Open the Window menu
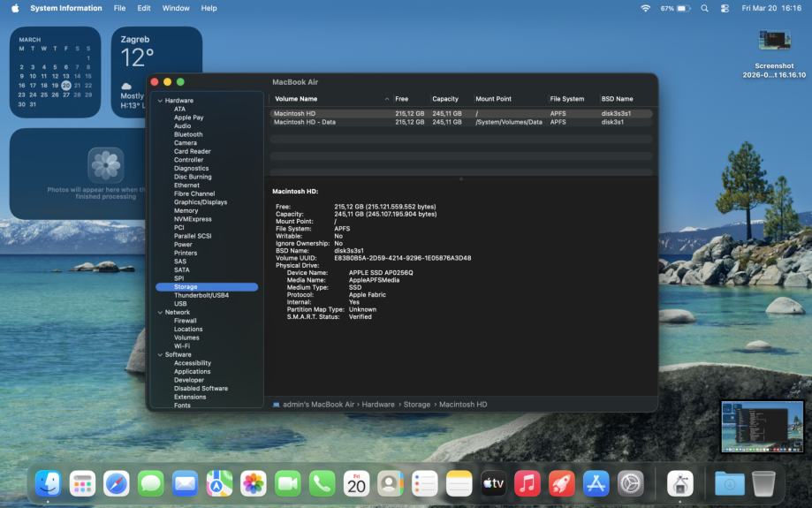Screen dimensions: 812x508 (x=176, y=8)
